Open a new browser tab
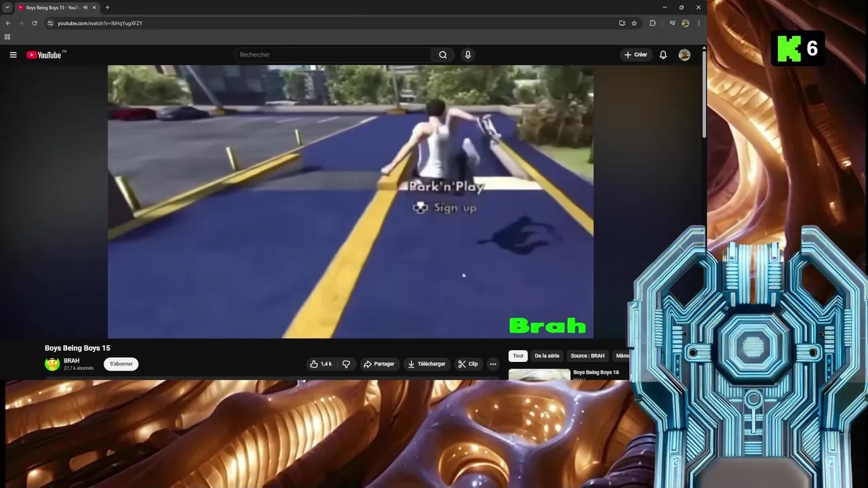Viewport: 868px width, 488px height. (107, 7)
